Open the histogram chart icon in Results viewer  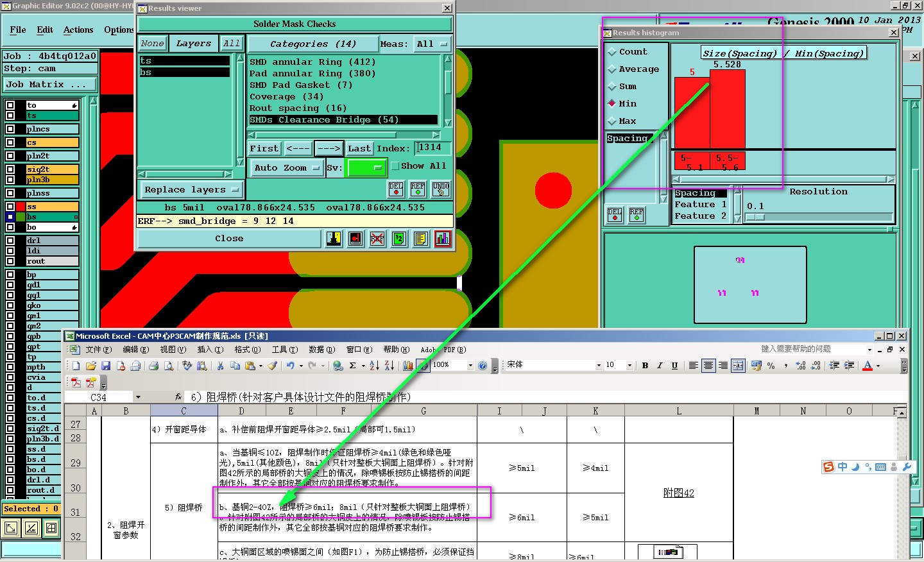tap(442, 239)
